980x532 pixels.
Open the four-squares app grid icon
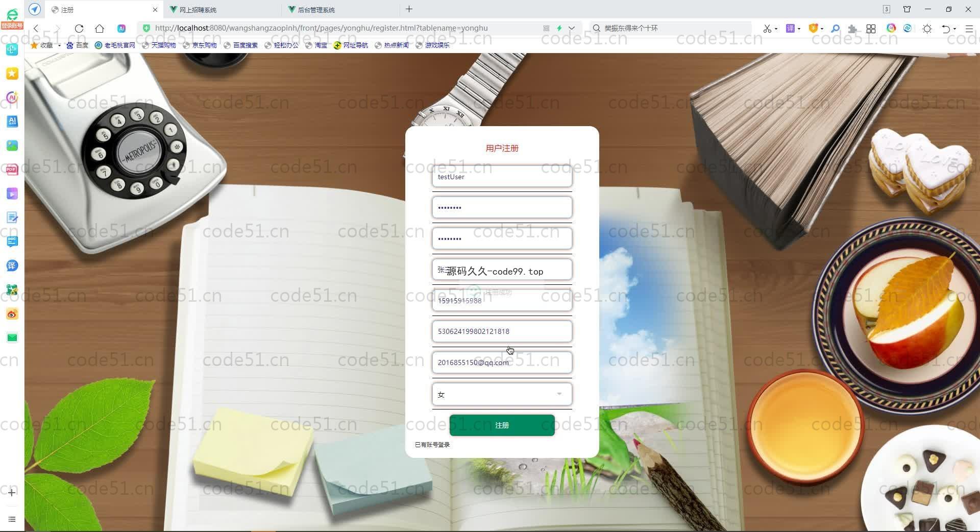tap(871, 29)
